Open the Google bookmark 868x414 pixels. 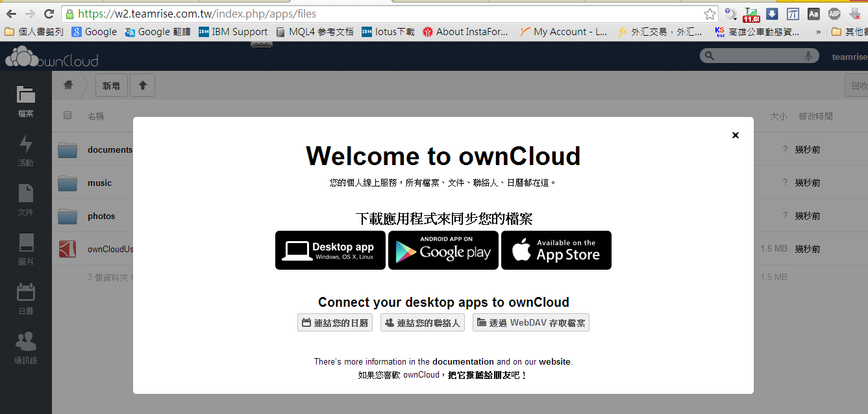pyautogui.click(x=94, y=31)
